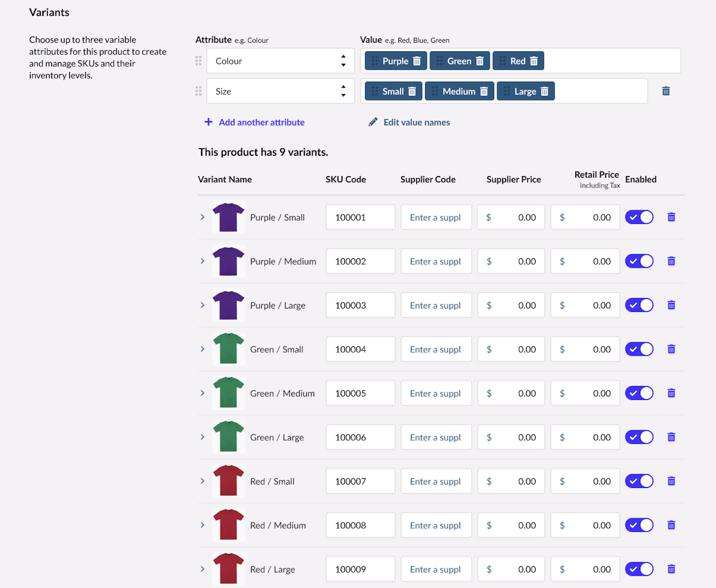Click the drag handle beside Colour attribute
This screenshot has width=716, height=588.
pos(198,61)
